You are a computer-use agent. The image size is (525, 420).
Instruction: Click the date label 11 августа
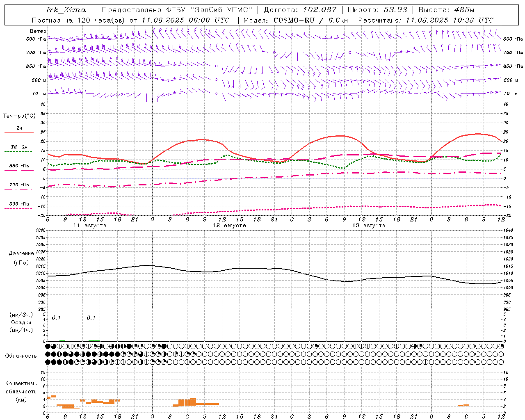(90, 226)
